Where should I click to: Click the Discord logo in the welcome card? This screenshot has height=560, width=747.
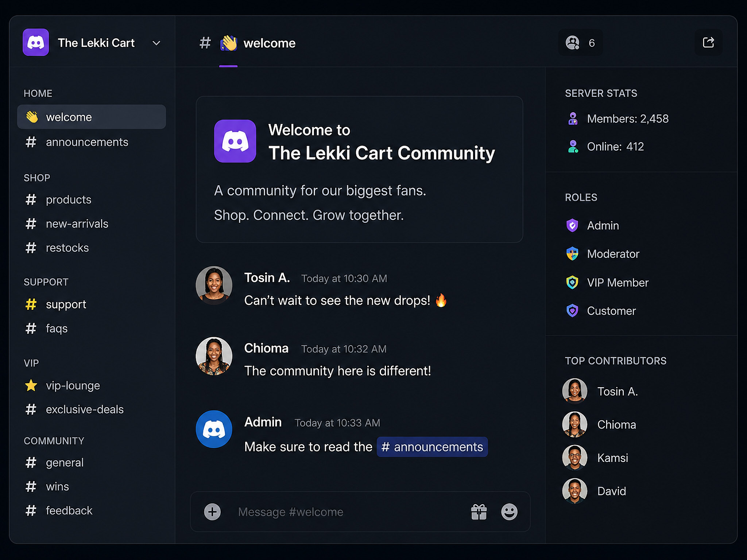(x=235, y=141)
